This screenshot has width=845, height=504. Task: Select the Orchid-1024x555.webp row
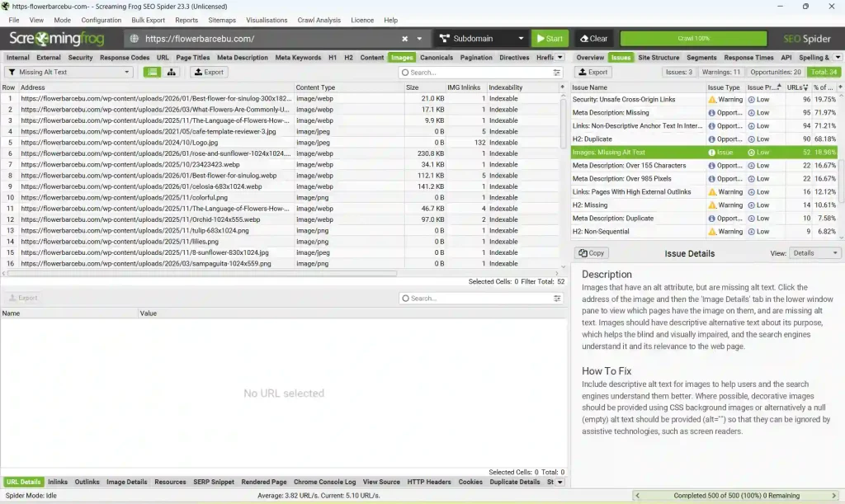pyautogui.click(x=281, y=219)
